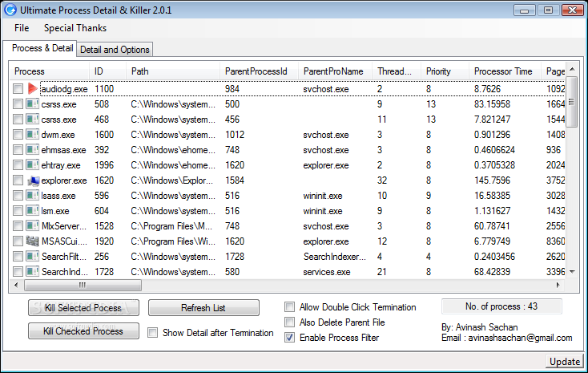The image size is (588, 373).
Task: Click the ID value 1600
Action: pyautogui.click(x=104, y=135)
